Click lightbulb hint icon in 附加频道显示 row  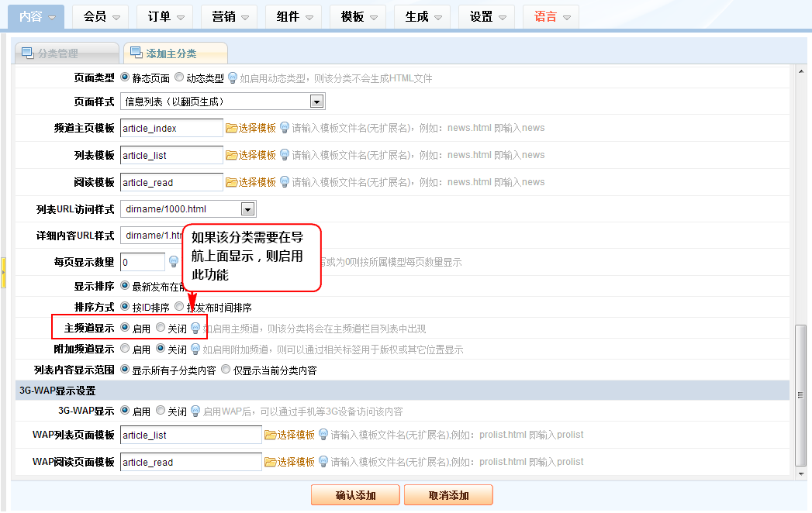click(195, 349)
